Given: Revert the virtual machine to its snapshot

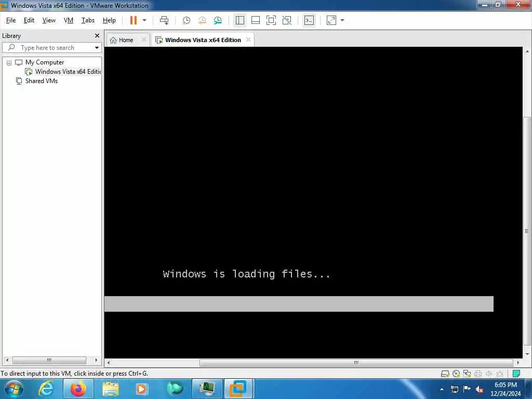Looking at the screenshot, I should pyautogui.click(x=202, y=20).
